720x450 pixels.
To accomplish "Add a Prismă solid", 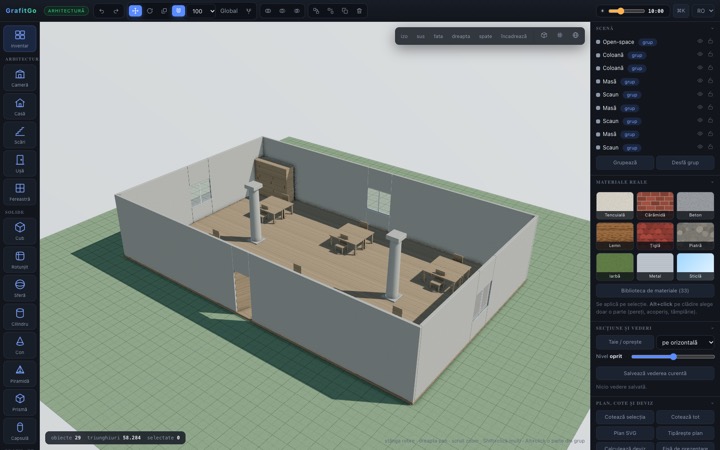I will 20,402.
